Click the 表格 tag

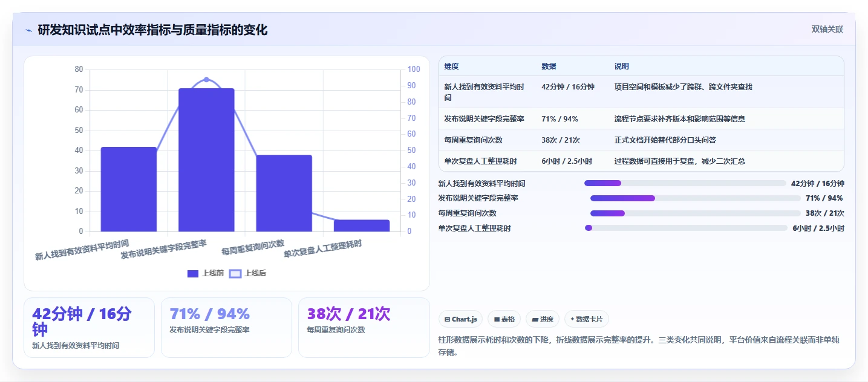click(504, 319)
